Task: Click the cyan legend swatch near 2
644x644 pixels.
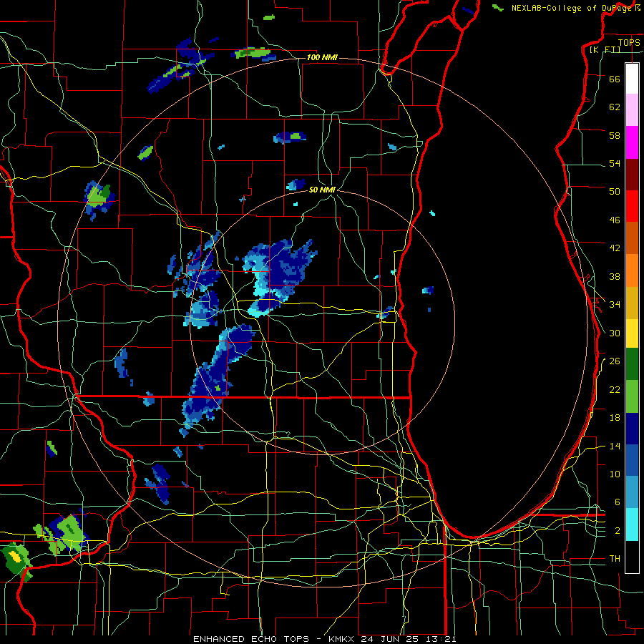Action: (632, 525)
